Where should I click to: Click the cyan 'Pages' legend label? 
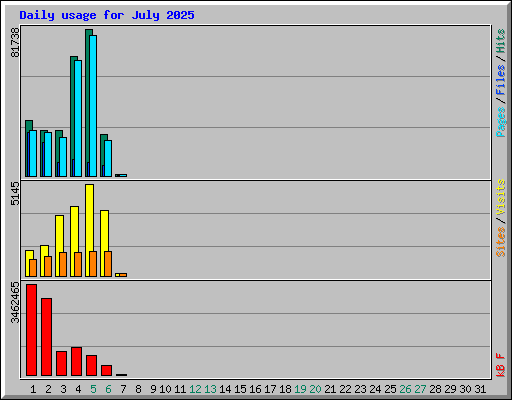point(501,122)
